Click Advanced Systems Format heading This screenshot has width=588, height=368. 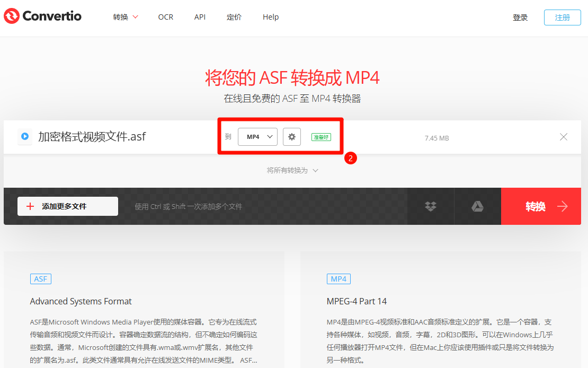[81, 301]
